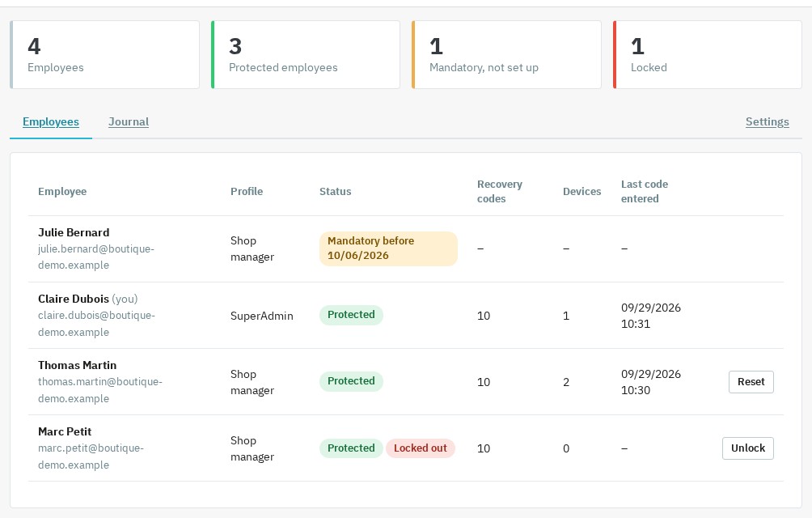Image resolution: width=812 pixels, height=518 pixels.
Task: Open the Journal tab
Action: pyautogui.click(x=129, y=121)
